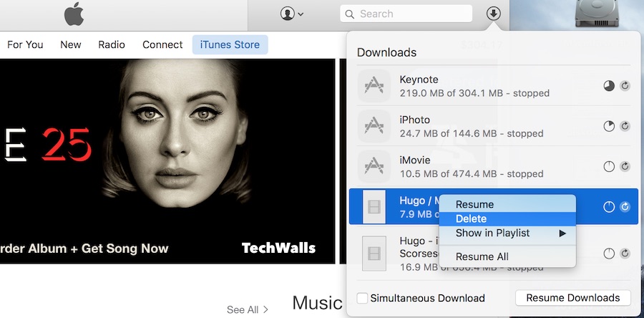
Task: Choose Resume All from the context menu
Action: pyautogui.click(x=507, y=257)
